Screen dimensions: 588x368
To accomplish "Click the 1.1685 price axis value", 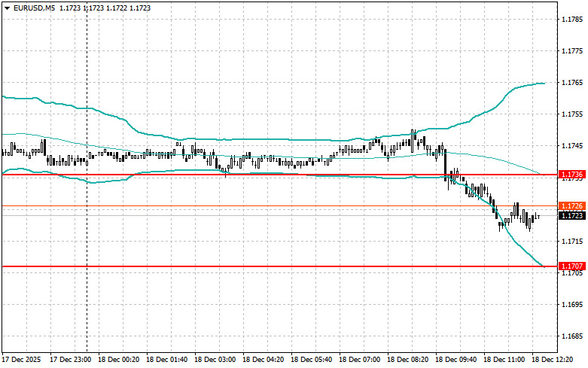I will pyautogui.click(x=572, y=336).
